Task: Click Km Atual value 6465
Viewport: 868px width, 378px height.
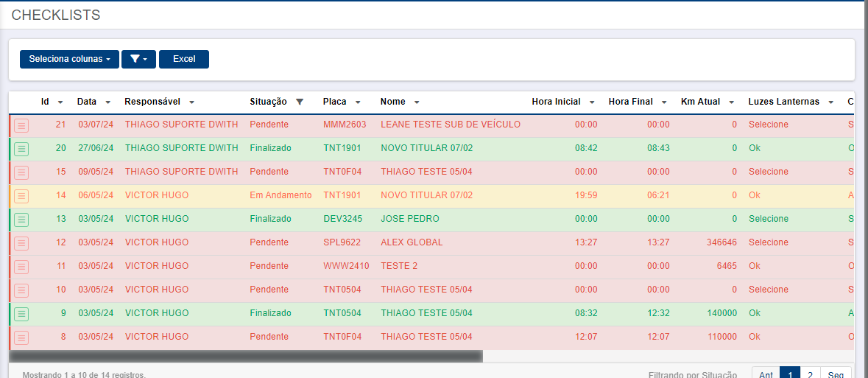Action: pyautogui.click(x=727, y=266)
